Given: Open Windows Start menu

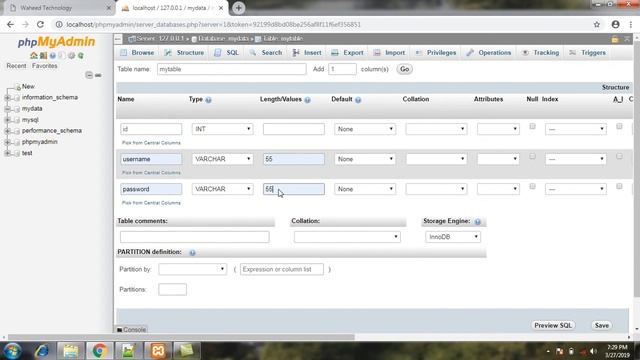Looking at the screenshot, I should click(12, 351).
